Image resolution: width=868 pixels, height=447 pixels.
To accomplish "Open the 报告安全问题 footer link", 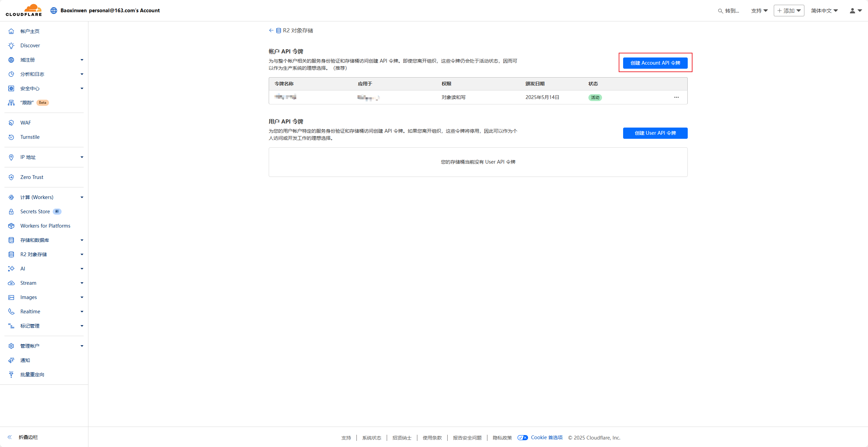I will pyautogui.click(x=467, y=438).
